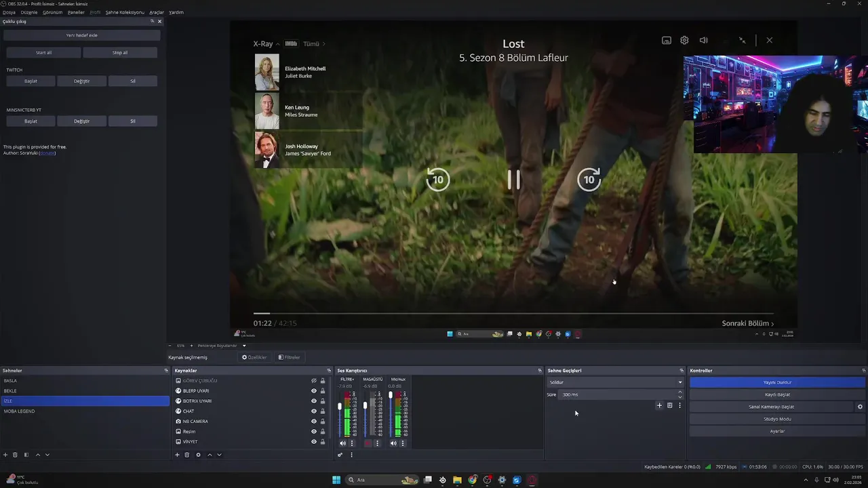Viewport: 868px width, 488px height.
Task: Open Görünüm menu
Action: coord(52,12)
